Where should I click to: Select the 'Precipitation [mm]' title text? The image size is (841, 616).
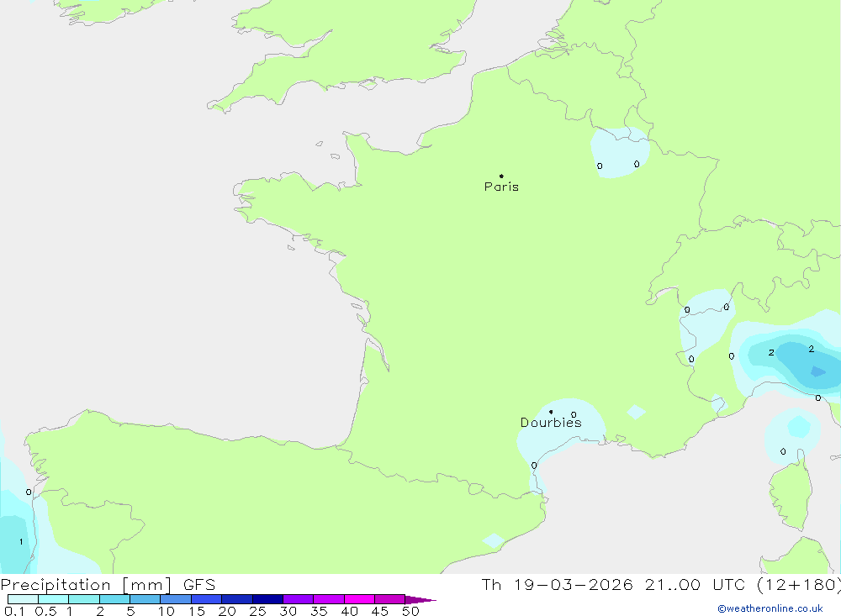(x=86, y=584)
